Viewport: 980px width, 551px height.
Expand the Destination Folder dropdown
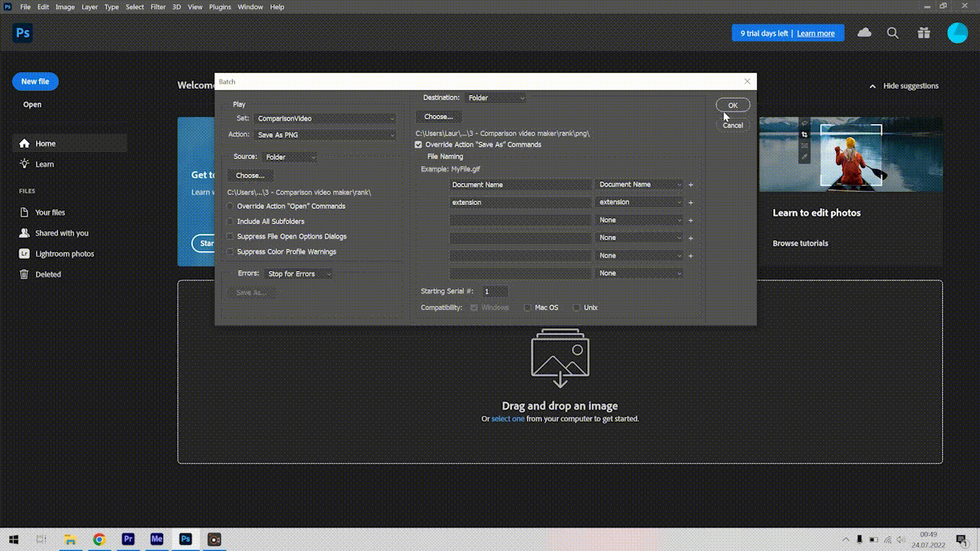click(x=496, y=98)
